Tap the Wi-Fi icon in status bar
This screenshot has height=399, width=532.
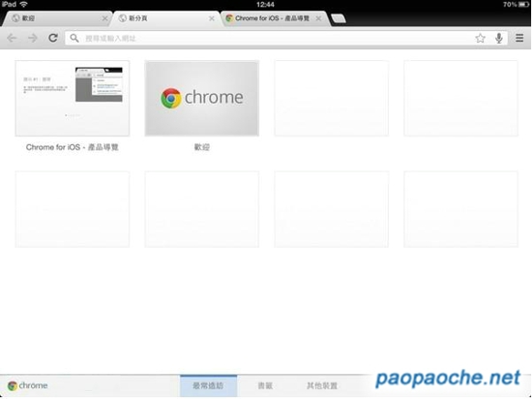[24, 5]
